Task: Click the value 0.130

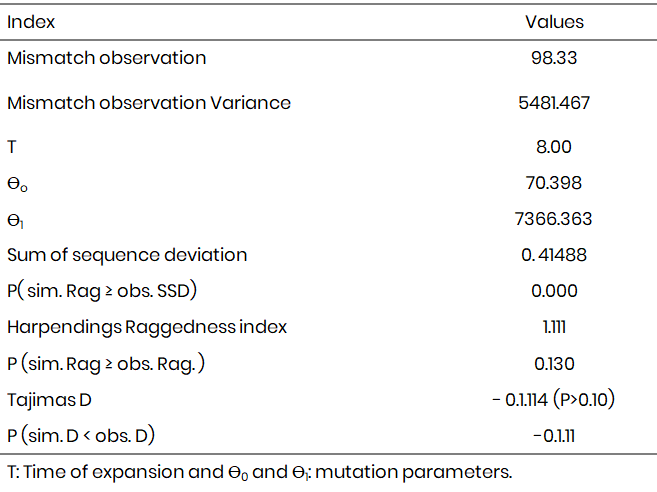Action: coord(554,363)
